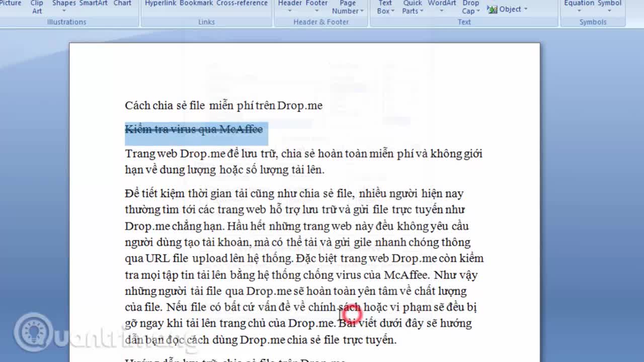644x362 pixels.
Task: Click the line starting 'Trang web Drop.me để lưu trữ'
Action: tap(303, 153)
